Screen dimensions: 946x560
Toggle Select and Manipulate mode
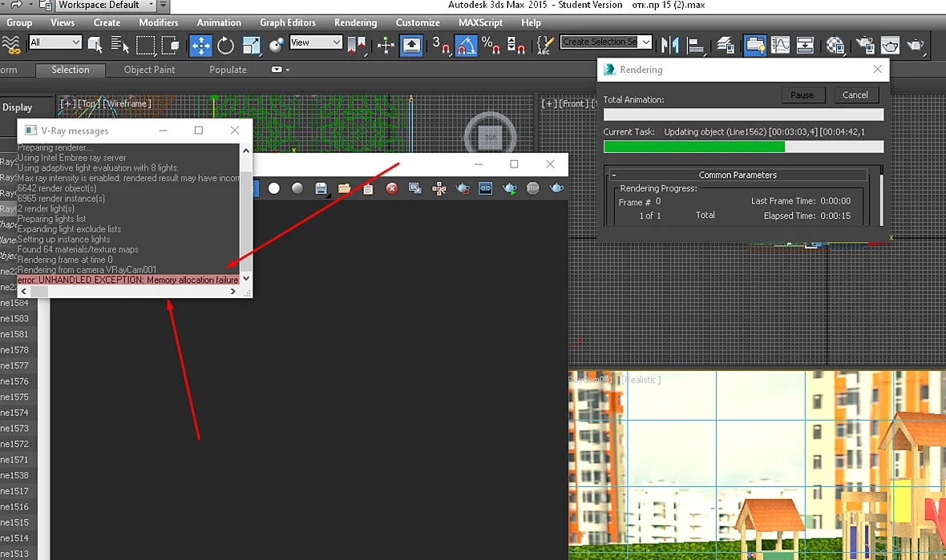[x=386, y=45]
